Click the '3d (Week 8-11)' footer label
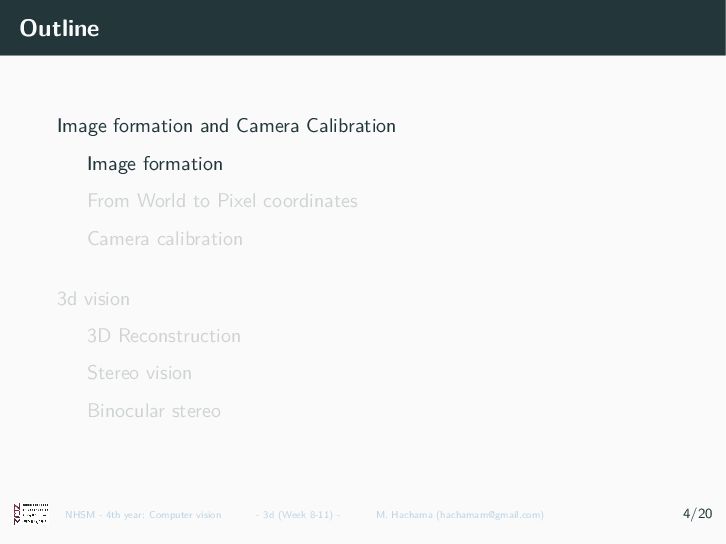This screenshot has width=726, height=544. pyautogui.click(x=297, y=515)
